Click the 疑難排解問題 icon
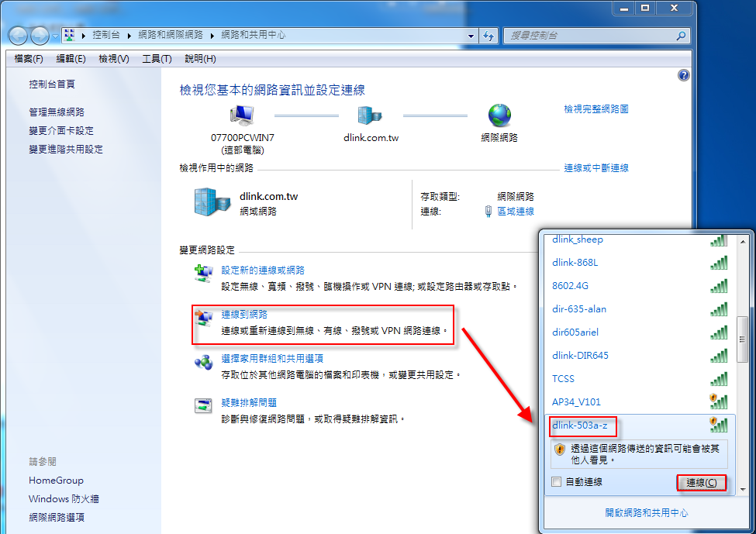 (x=202, y=406)
